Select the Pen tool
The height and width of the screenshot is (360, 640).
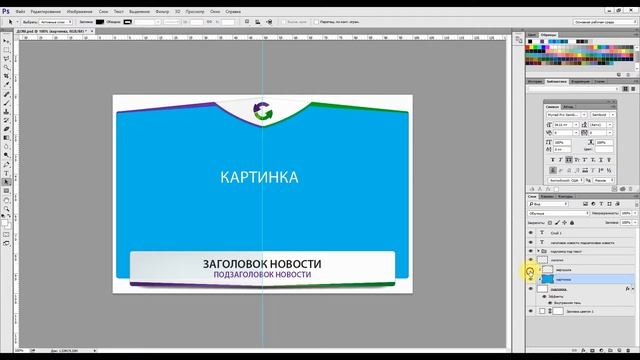point(7,164)
